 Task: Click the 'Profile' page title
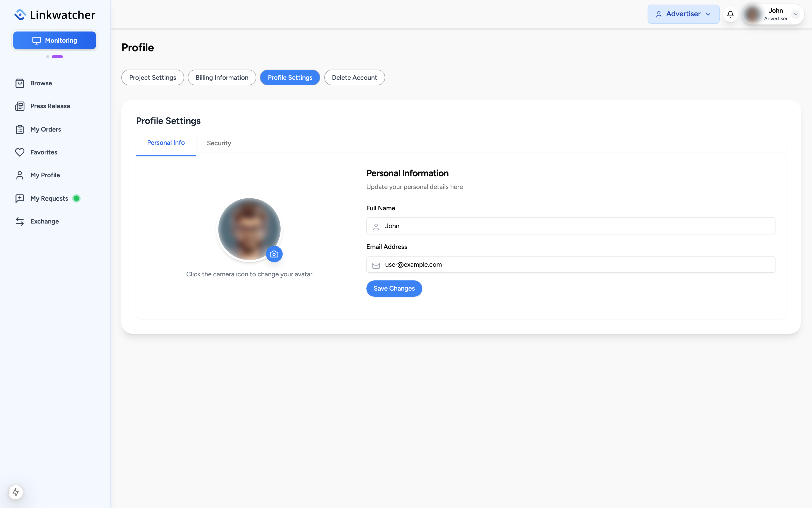pyautogui.click(x=138, y=48)
